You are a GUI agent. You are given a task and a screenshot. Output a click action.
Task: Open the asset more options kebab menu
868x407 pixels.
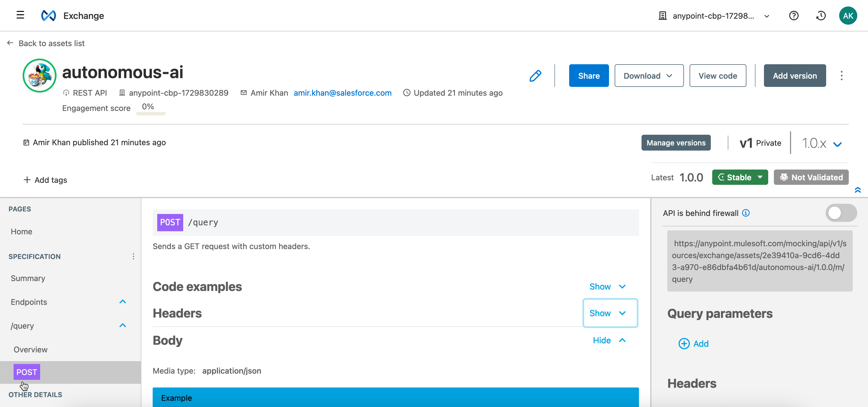click(841, 76)
